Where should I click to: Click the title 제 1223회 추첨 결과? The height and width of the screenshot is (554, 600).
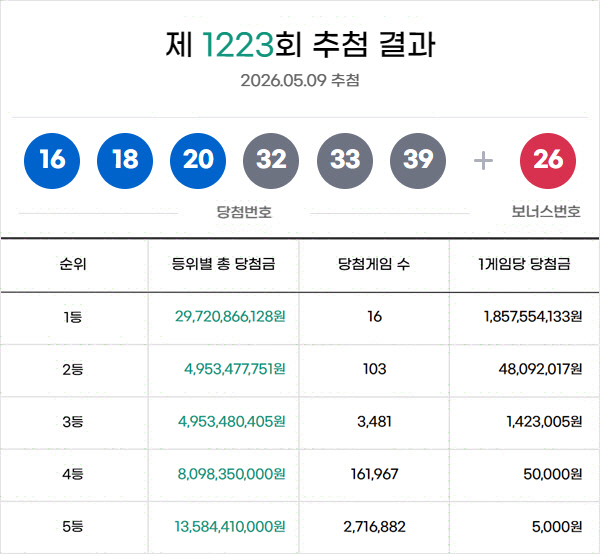coord(300,44)
